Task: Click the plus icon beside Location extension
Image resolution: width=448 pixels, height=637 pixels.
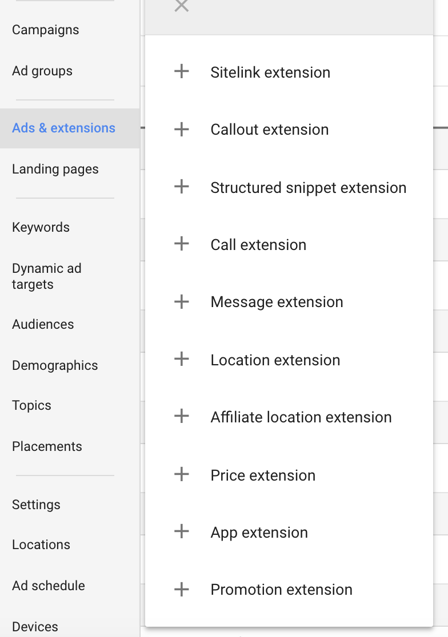Action: (182, 359)
